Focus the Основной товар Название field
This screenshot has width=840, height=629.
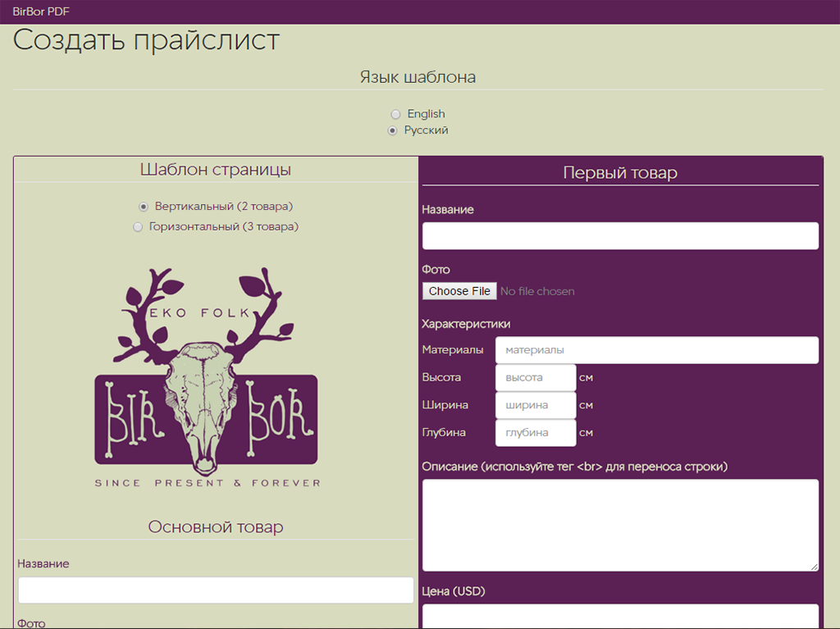tap(216, 590)
